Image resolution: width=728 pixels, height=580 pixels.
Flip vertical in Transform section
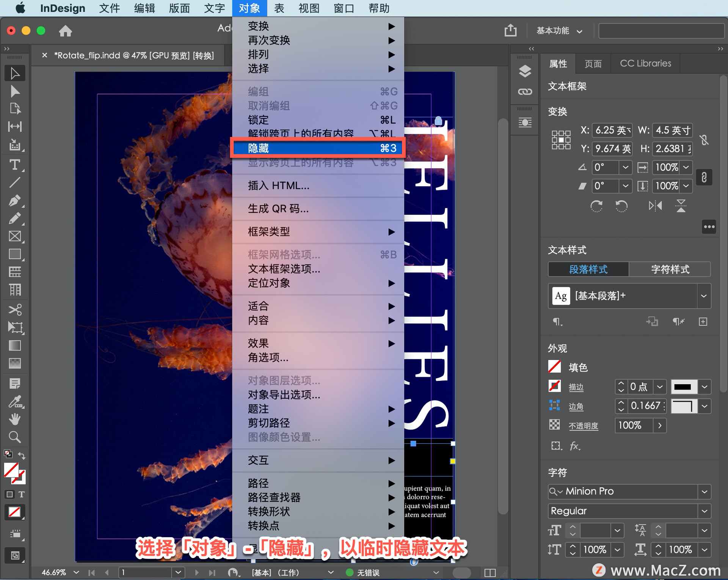(x=681, y=206)
